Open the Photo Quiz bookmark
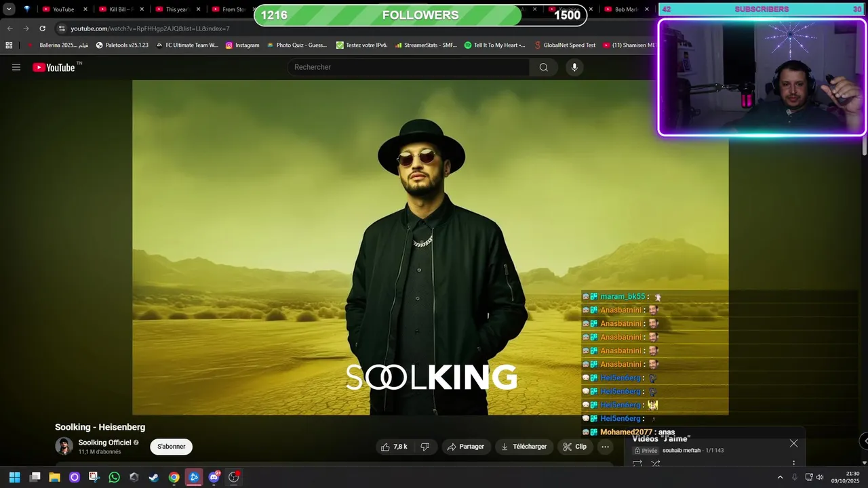Image resolution: width=868 pixels, height=488 pixels. [296, 45]
